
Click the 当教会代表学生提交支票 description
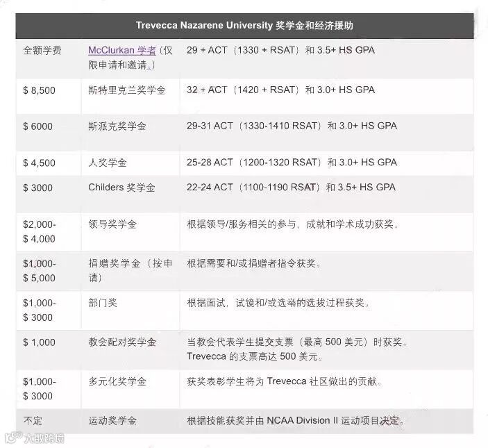pos(297,349)
